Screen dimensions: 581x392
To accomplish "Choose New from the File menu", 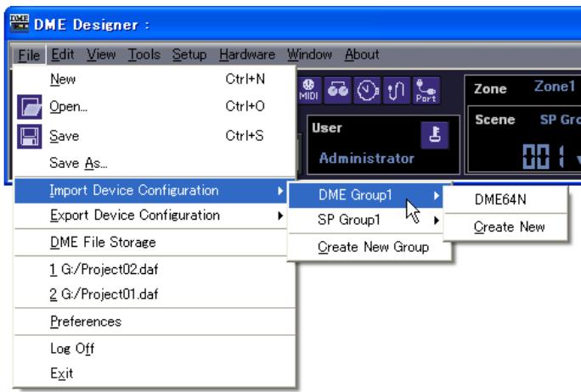I will click(155, 79).
